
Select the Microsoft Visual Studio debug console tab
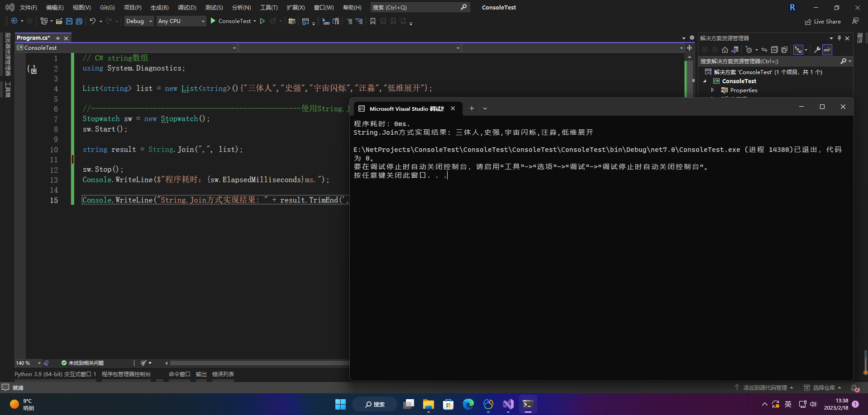pos(406,108)
